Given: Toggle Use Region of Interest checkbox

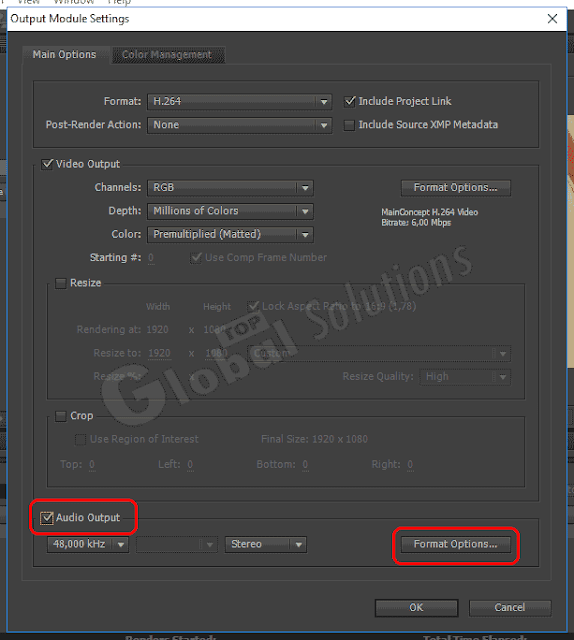Looking at the screenshot, I should point(80,440).
